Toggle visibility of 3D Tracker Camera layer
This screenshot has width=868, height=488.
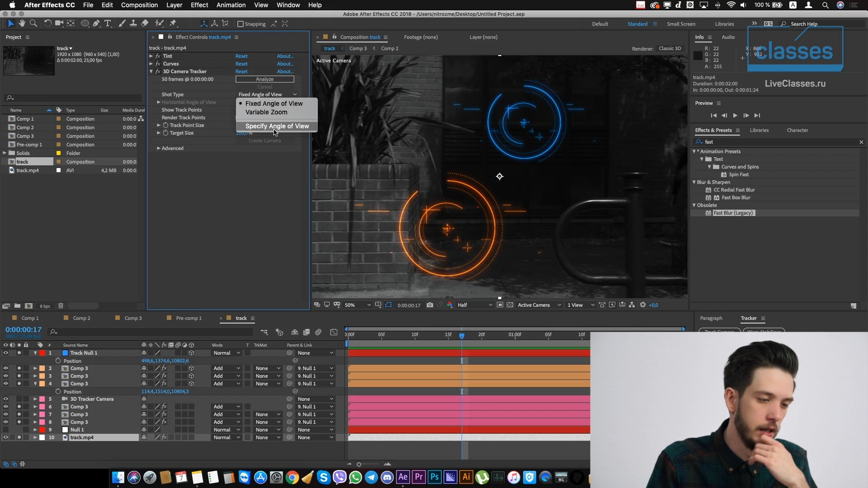coord(5,399)
